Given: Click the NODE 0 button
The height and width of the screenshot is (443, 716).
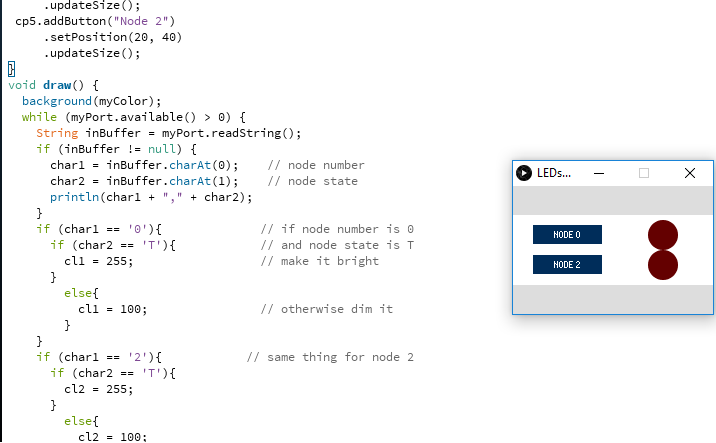Looking at the screenshot, I should coord(567,234).
